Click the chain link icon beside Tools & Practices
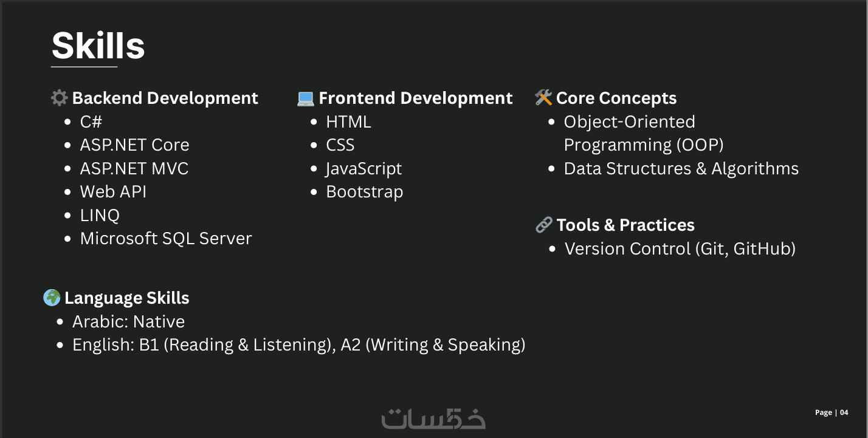The width and height of the screenshot is (868, 438). 543,225
